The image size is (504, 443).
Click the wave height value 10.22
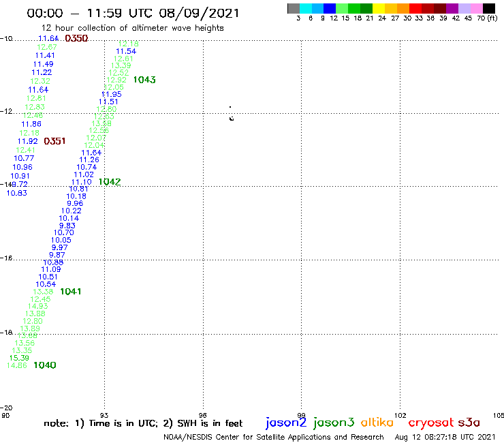click(x=72, y=211)
